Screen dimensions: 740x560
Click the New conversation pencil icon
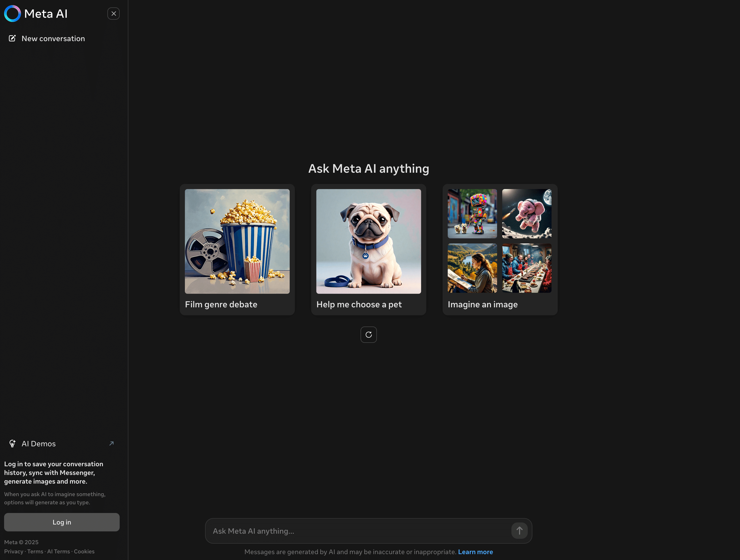[x=12, y=38]
